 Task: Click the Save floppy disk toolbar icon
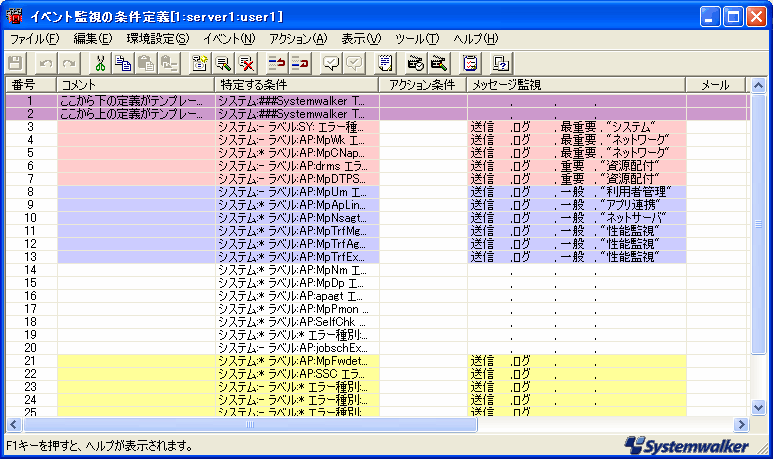(x=15, y=63)
